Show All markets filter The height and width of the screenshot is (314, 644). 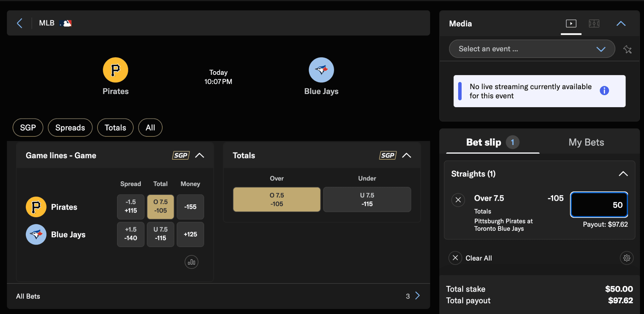(150, 128)
